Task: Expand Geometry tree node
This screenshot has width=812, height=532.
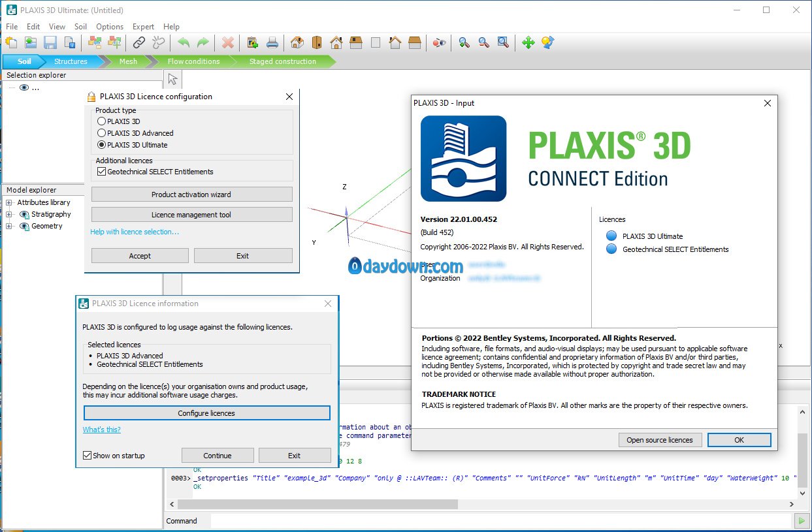Action: pos(8,226)
